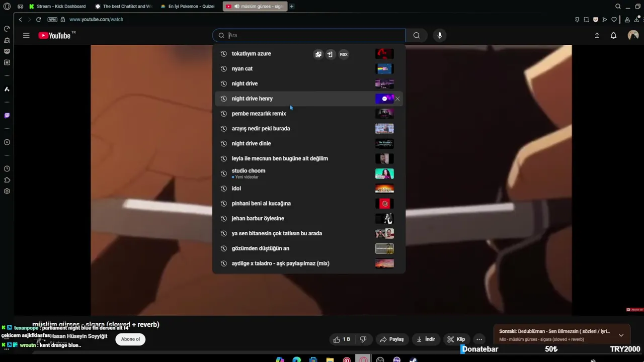Screen dimensions: 644x362
Task: Expand the Sonraki up-next panel chevron
Action: (621, 335)
